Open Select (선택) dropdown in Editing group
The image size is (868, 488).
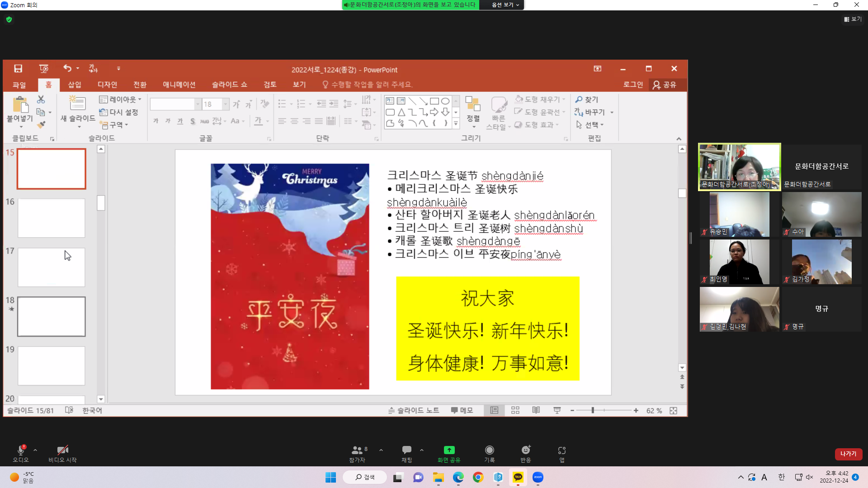(x=590, y=125)
